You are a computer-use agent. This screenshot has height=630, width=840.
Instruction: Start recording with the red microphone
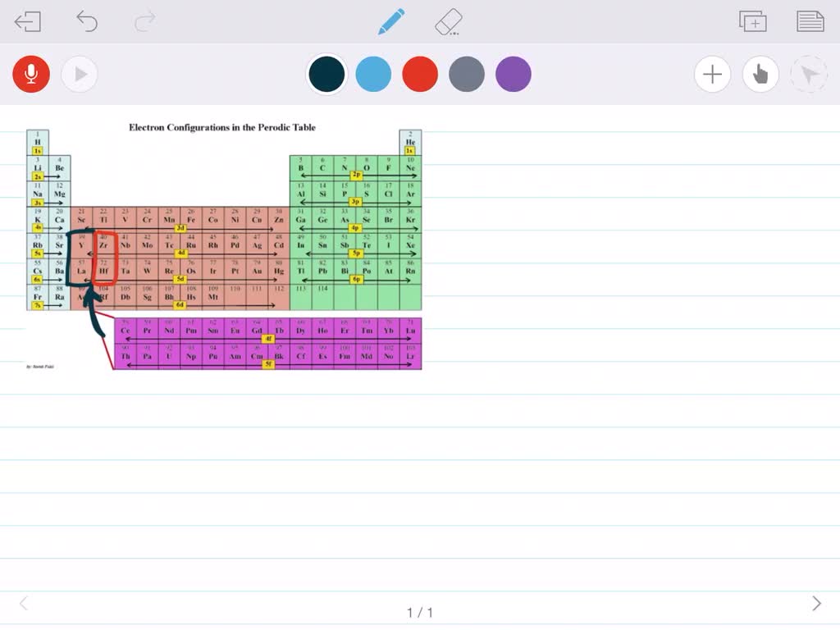31,75
